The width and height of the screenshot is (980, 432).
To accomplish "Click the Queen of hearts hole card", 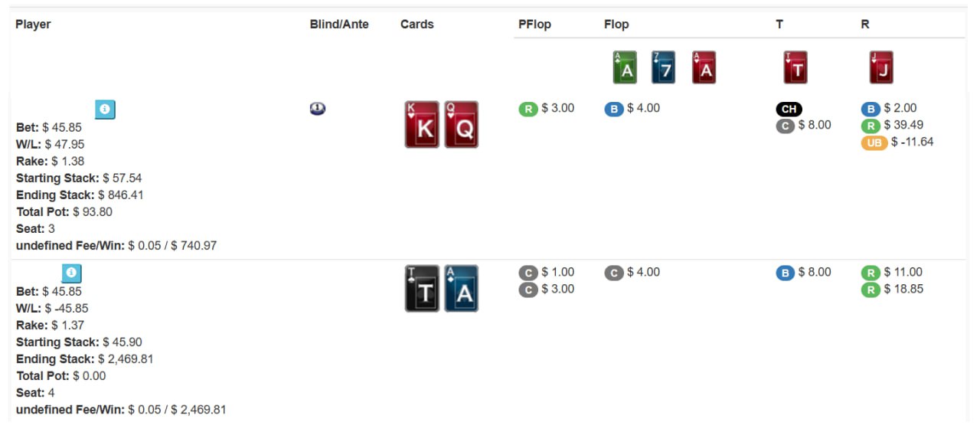I will click(461, 125).
